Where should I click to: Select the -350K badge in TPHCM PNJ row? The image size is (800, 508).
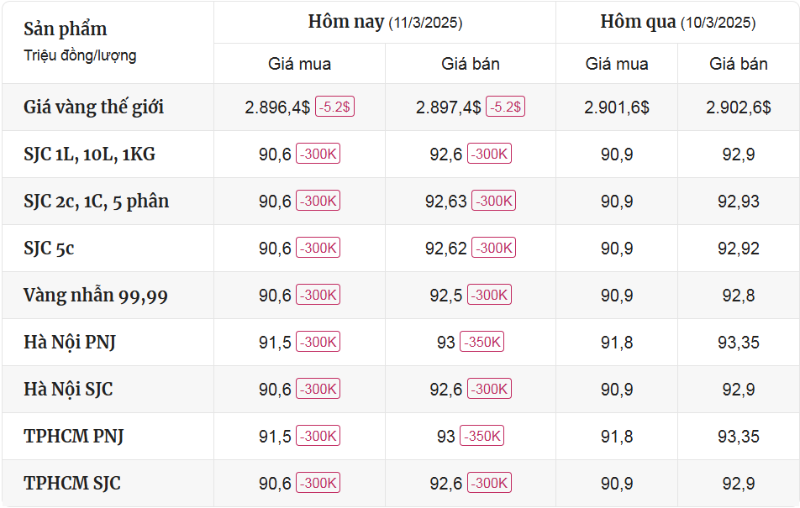[x=482, y=436]
